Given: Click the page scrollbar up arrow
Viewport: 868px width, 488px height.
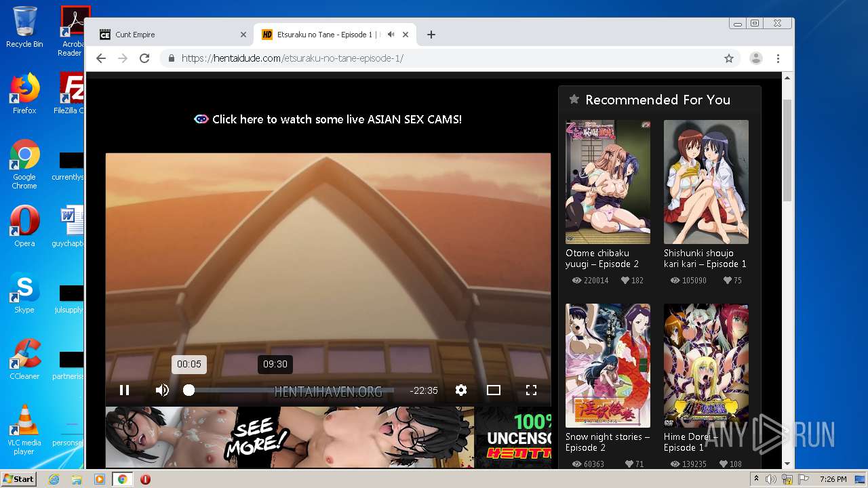Looking at the screenshot, I should pos(787,78).
